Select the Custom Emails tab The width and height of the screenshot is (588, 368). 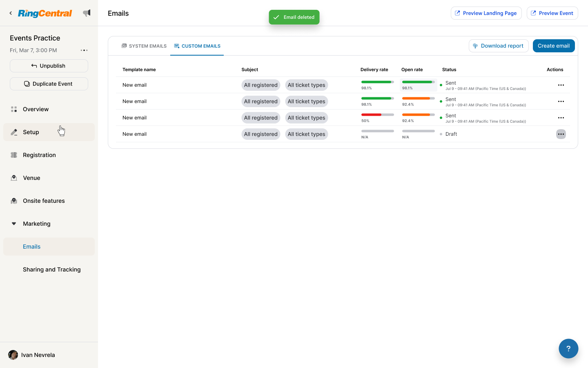197,46
